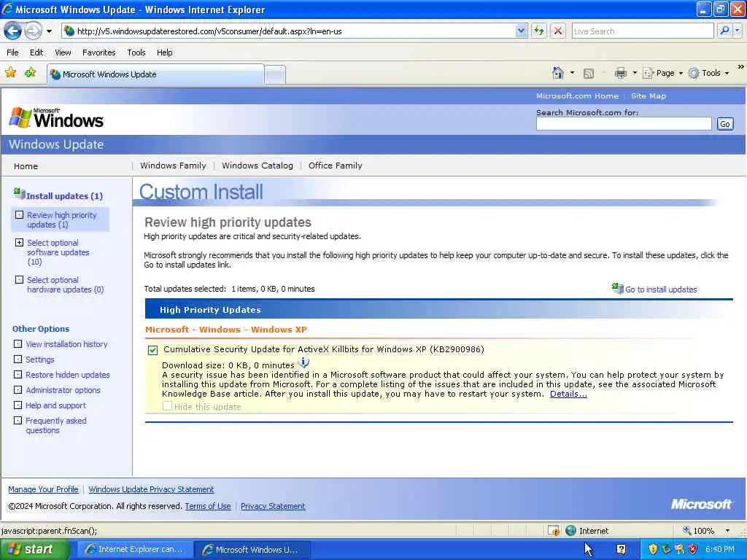Open Administrator options
Image resolution: width=747 pixels, height=560 pixels.
point(63,390)
